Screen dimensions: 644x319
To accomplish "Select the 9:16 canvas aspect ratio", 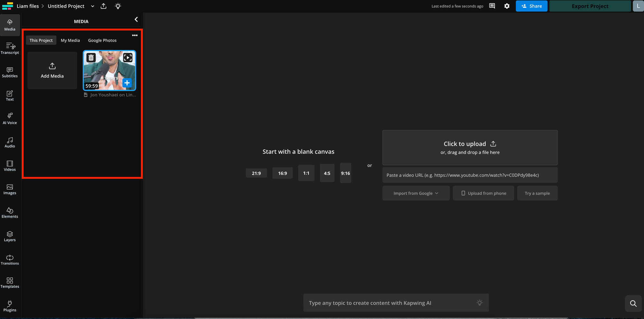I will pyautogui.click(x=345, y=173).
